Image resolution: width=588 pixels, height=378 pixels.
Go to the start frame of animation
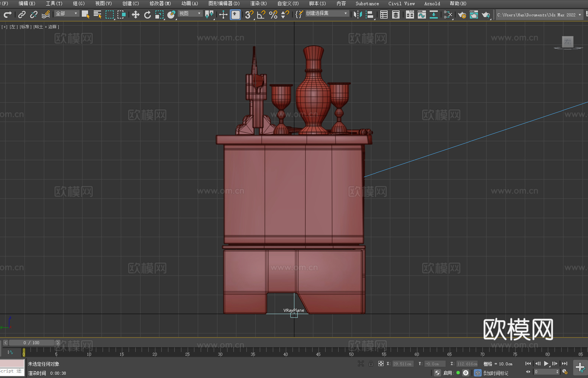(528, 364)
